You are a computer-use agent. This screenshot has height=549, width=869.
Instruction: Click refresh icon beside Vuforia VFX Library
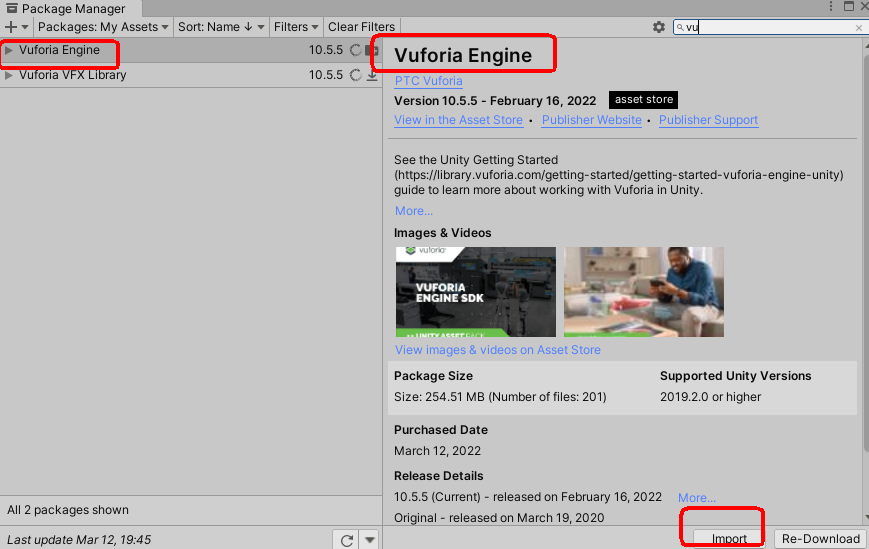click(355, 75)
